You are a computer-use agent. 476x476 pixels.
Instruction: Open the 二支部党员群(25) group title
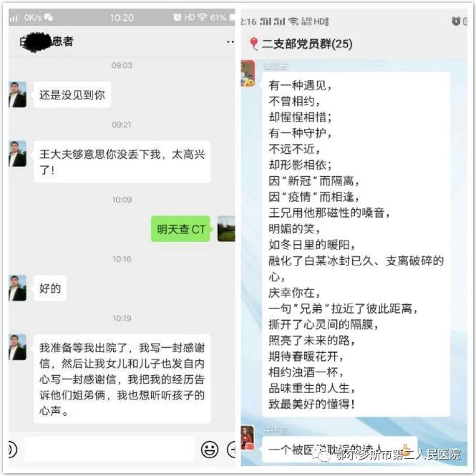(307, 44)
